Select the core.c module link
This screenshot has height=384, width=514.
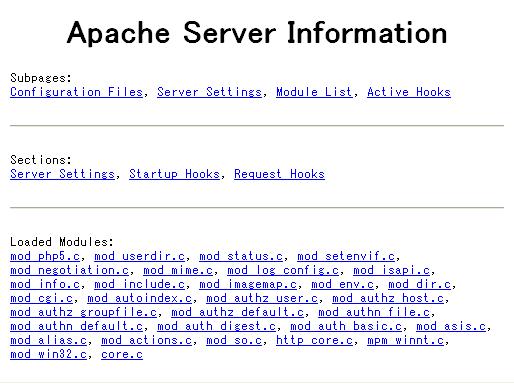coord(122,354)
